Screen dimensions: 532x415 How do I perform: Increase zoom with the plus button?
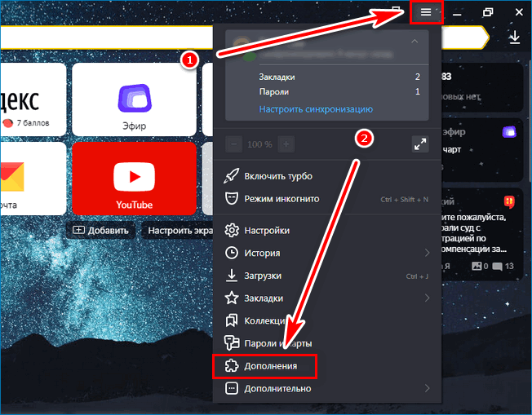(x=286, y=144)
